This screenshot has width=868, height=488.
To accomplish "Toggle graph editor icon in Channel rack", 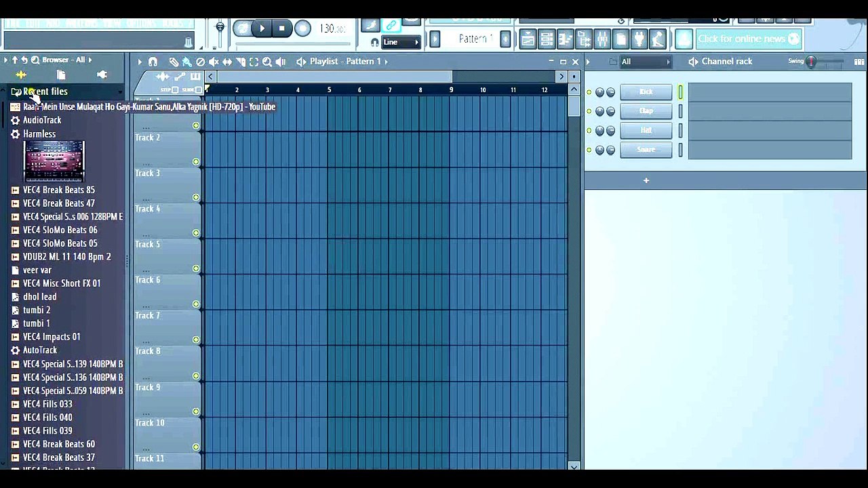I will click(859, 62).
